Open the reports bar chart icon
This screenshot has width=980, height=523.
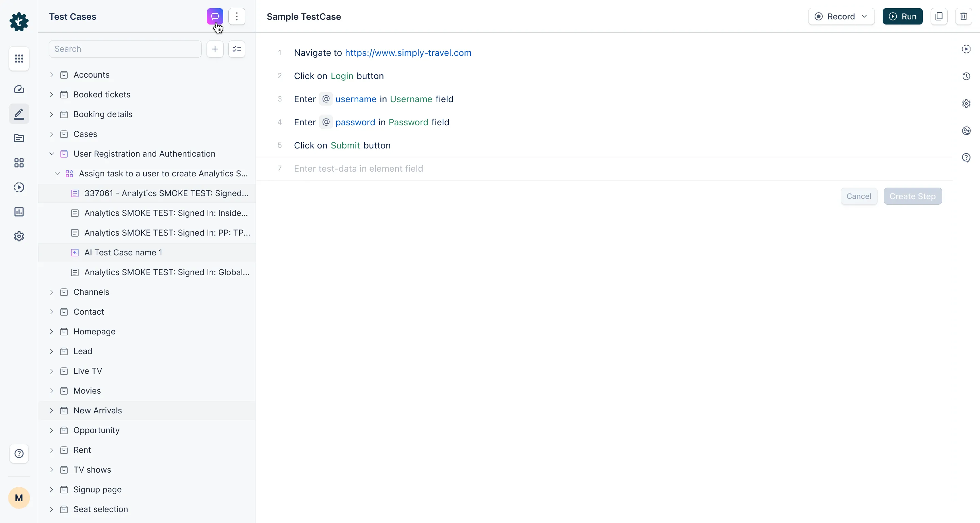(x=19, y=212)
